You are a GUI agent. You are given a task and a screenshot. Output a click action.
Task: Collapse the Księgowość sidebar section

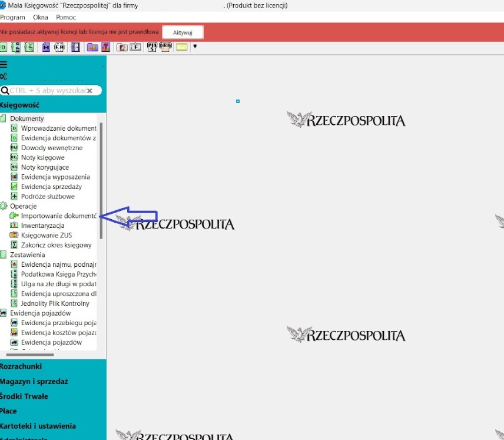(x=19, y=105)
